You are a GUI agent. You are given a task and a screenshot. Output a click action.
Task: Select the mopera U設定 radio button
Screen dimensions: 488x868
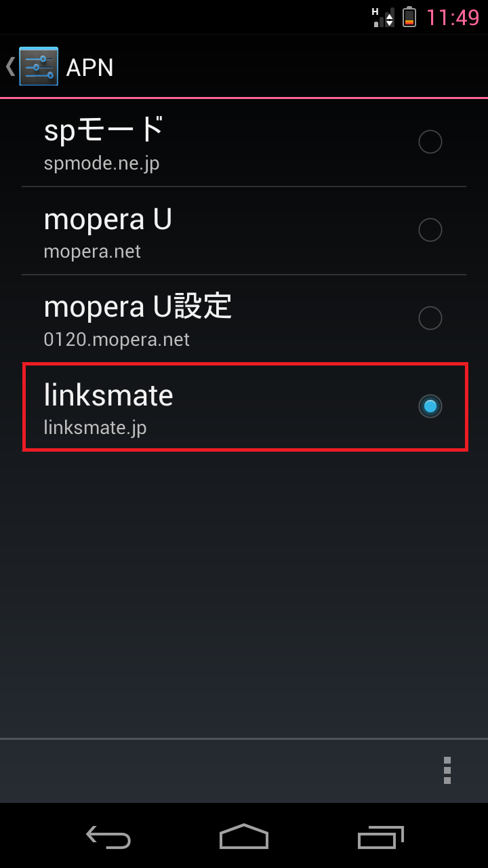point(430,318)
